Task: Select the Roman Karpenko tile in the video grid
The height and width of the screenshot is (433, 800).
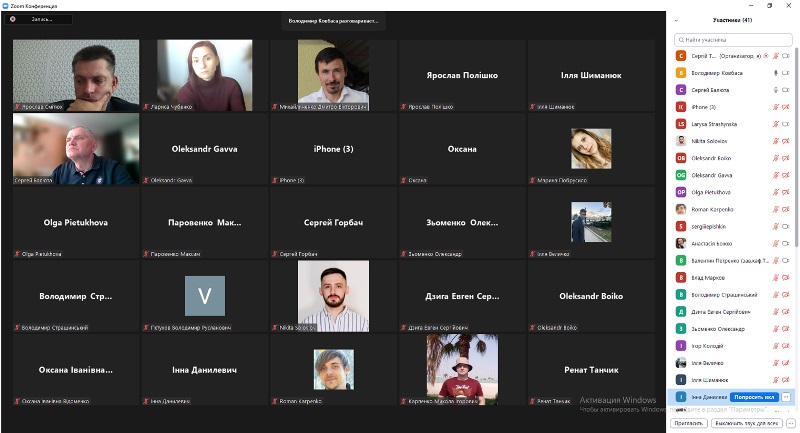Action: (x=333, y=370)
